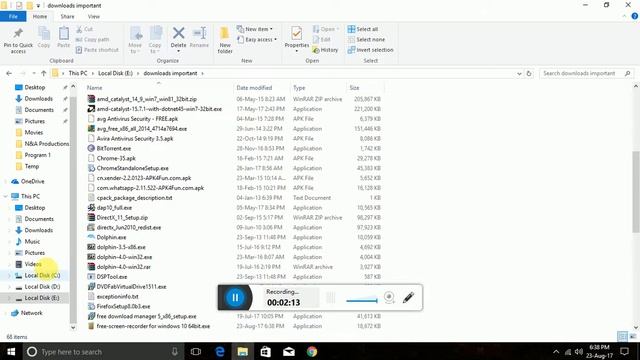Refresh the current folder view

coord(529,73)
